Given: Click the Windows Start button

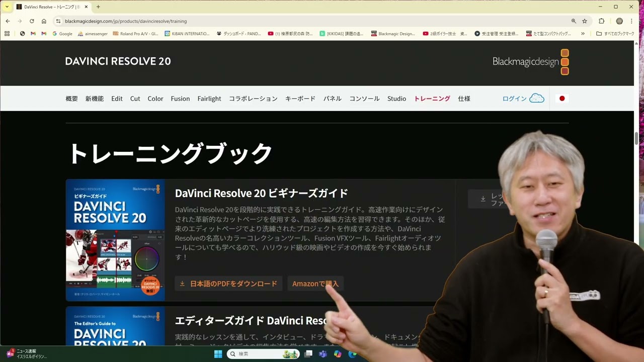Looking at the screenshot, I should point(218,354).
